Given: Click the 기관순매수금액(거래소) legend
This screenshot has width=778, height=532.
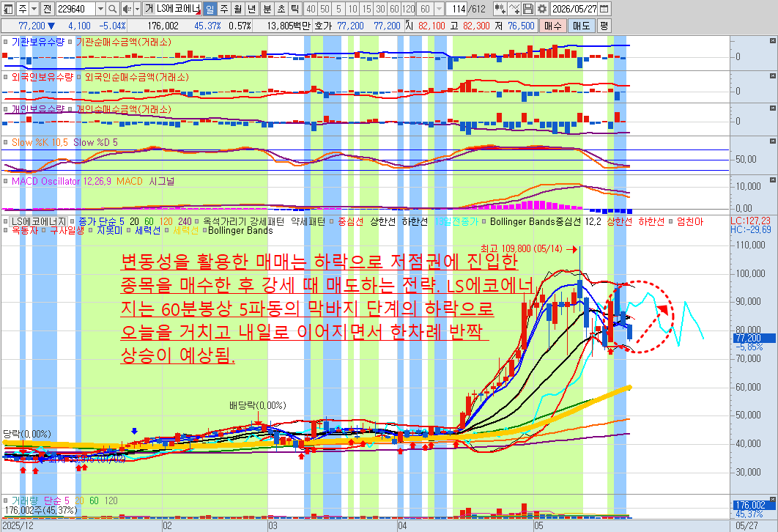Looking at the screenshot, I should [123, 43].
